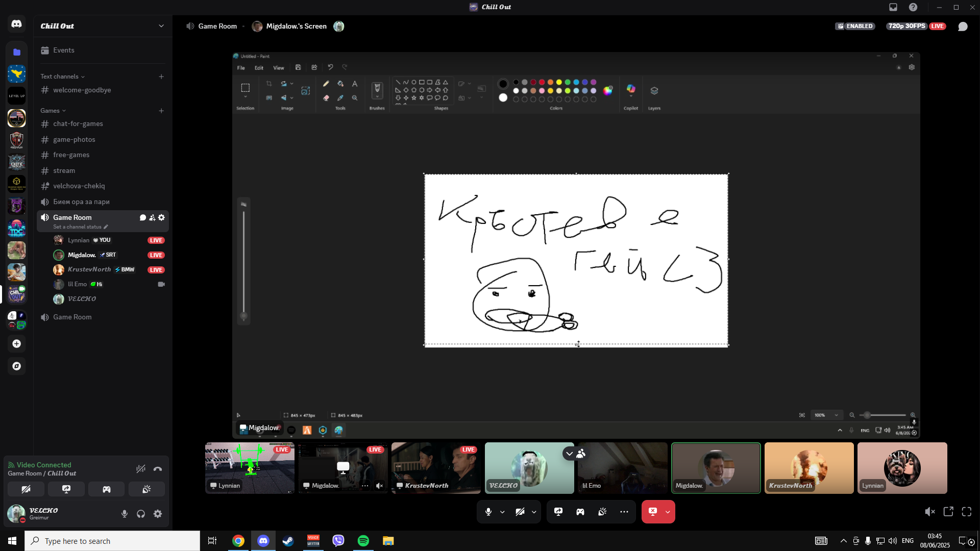Start an activity from the Video Connected panel
Image resolution: width=980 pixels, height=551 pixels.
(x=107, y=489)
